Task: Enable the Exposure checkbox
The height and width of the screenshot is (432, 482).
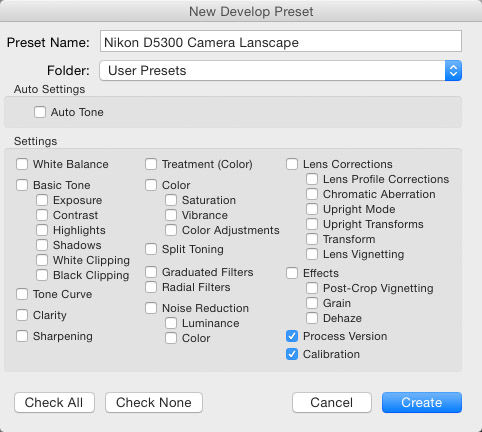Action: click(x=42, y=200)
